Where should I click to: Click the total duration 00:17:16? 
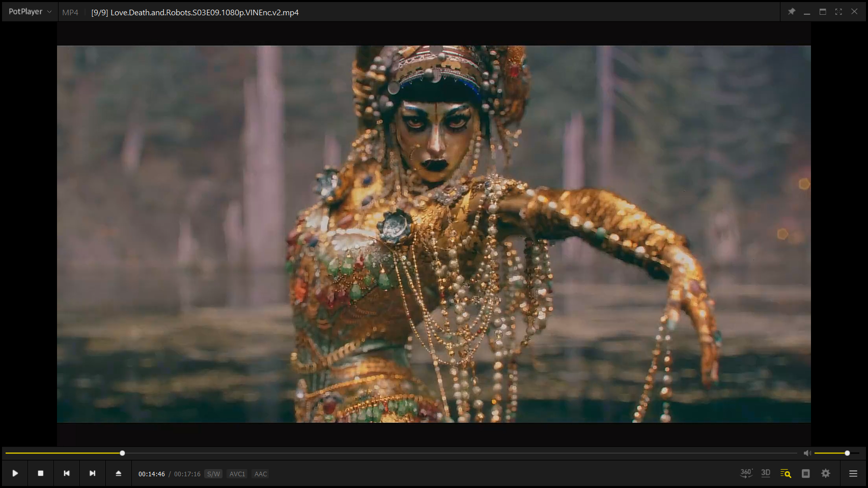point(187,474)
